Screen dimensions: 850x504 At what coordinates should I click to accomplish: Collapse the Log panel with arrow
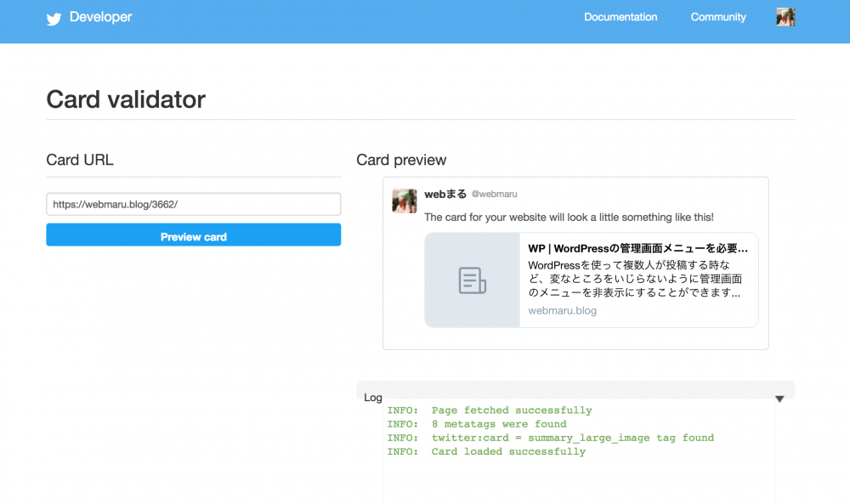pos(779,399)
